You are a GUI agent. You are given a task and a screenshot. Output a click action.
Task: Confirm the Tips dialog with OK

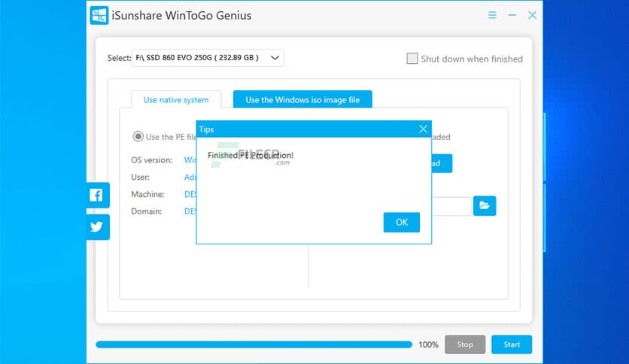pyautogui.click(x=402, y=222)
